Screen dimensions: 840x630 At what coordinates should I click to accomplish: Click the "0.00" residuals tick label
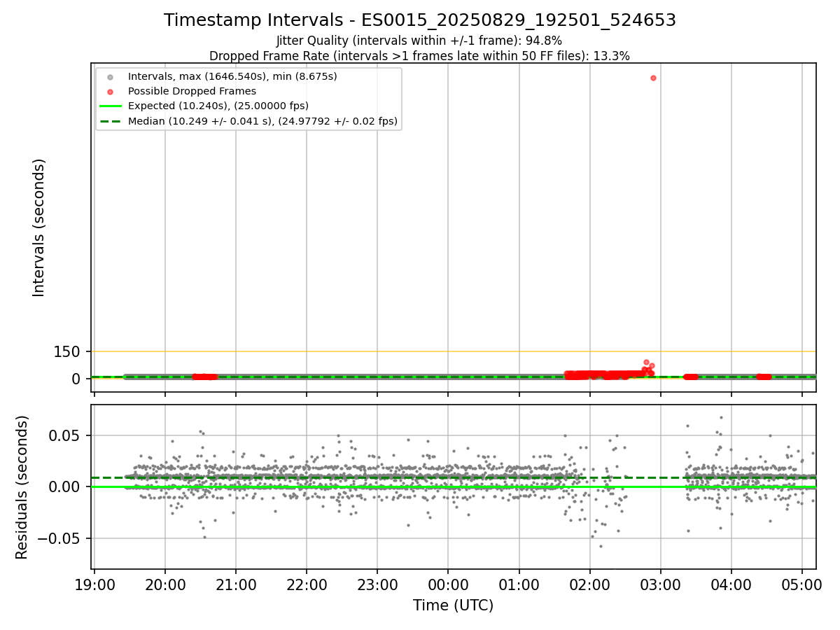tap(65, 486)
